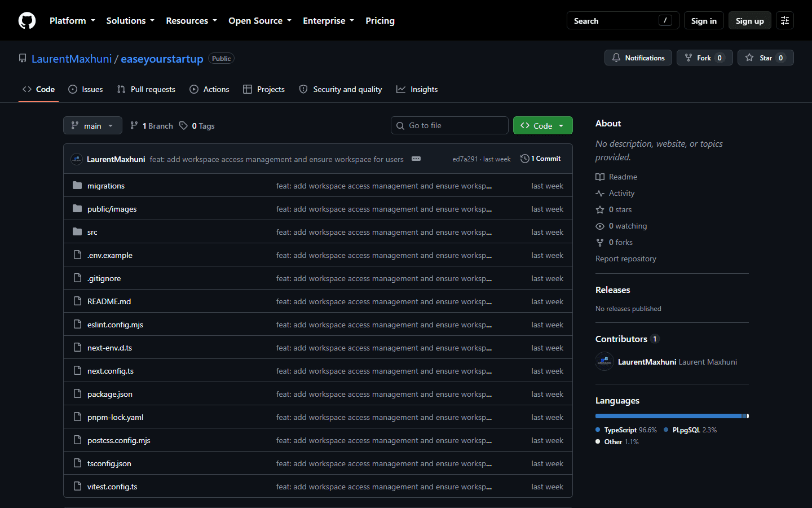
Task: Click the migrations folder icon
Action: (77, 186)
